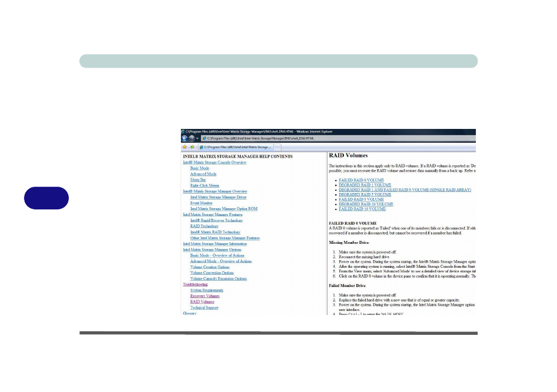Image resolution: width=557 pixels, height=392 pixels.
Task: Open Intel Matrix Storage Manager Features link
Action: (213, 215)
